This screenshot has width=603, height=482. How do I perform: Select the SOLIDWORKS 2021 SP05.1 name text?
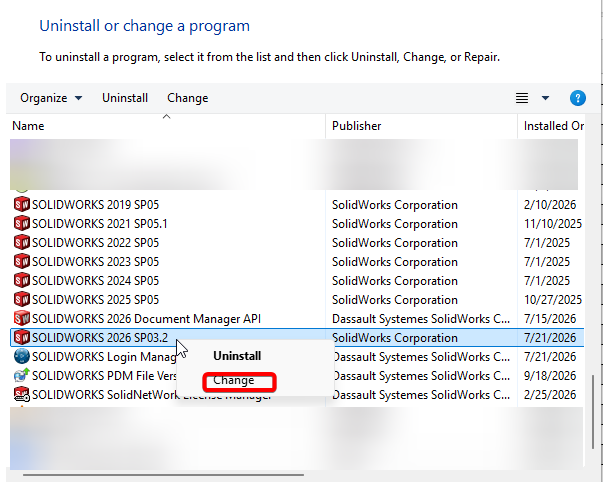[100, 223]
